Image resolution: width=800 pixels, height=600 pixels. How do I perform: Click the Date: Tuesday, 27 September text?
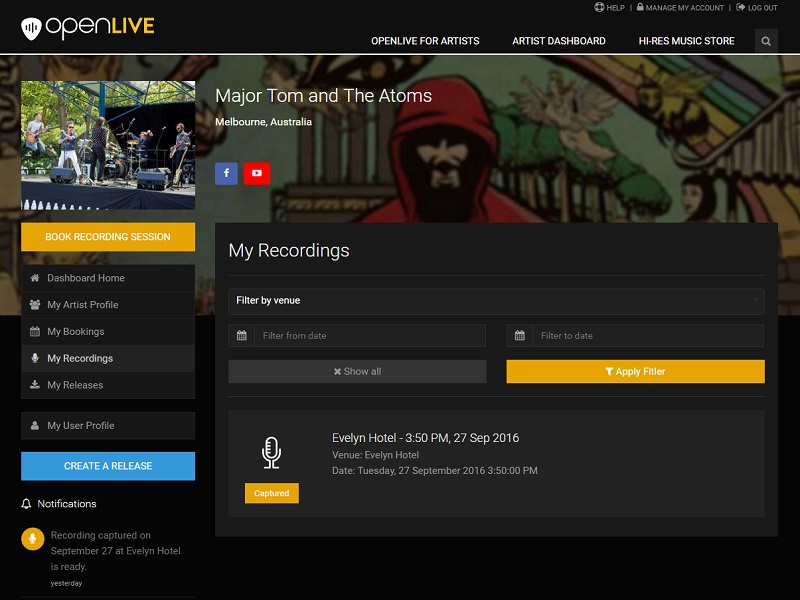[x=435, y=470]
